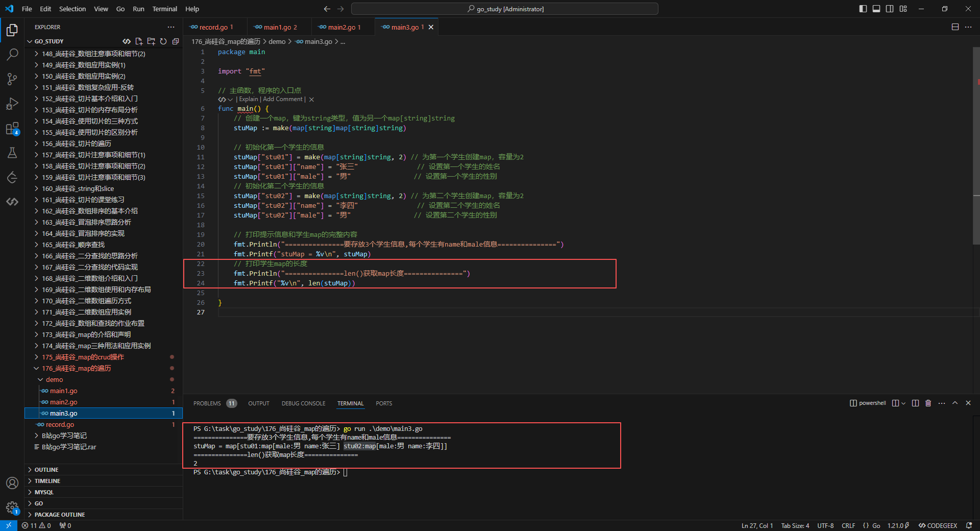980x531 pixels.
Task: Click the New Folder icon in GO_STUDY header
Action: pyautogui.click(x=151, y=41)
